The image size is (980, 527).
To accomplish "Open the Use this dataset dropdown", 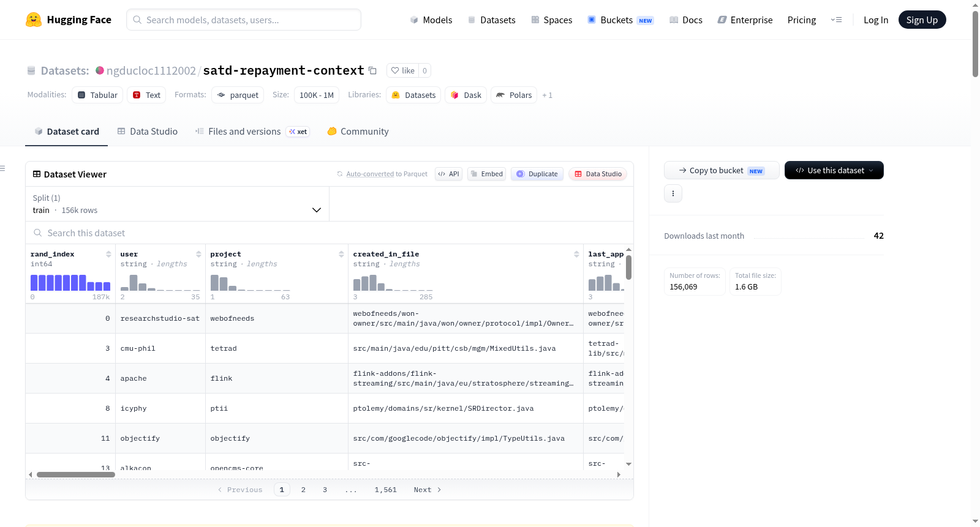I will tap(834, 170).
